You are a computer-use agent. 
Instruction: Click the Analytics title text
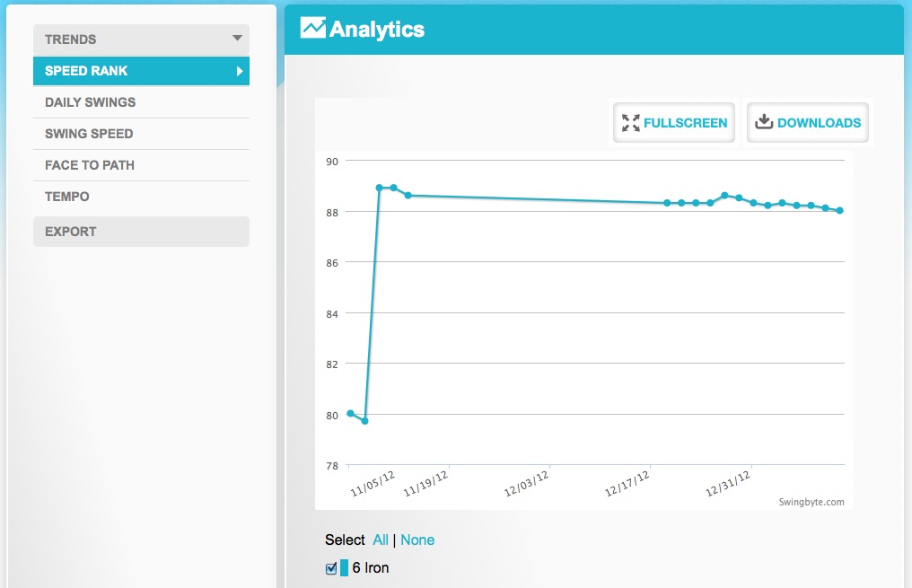click(x=377, y=30)
